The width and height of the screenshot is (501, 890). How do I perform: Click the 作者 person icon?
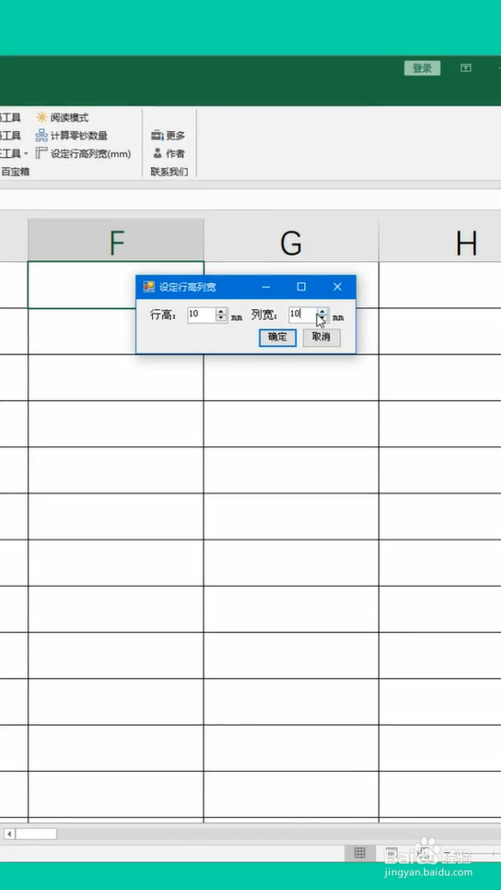[x=158, y=153]
